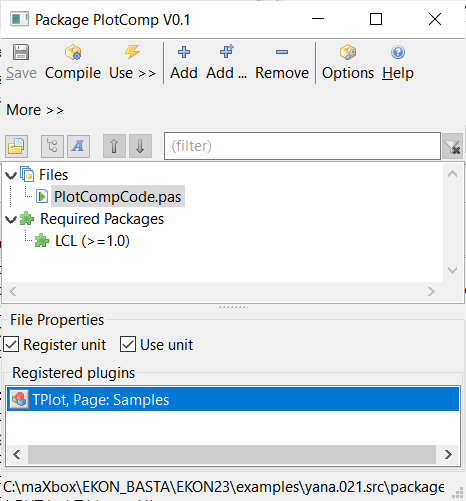The width and height of the screenshot is (466, 501).
Task: Collapse the Required Packages node
Action: coord(11,219)
